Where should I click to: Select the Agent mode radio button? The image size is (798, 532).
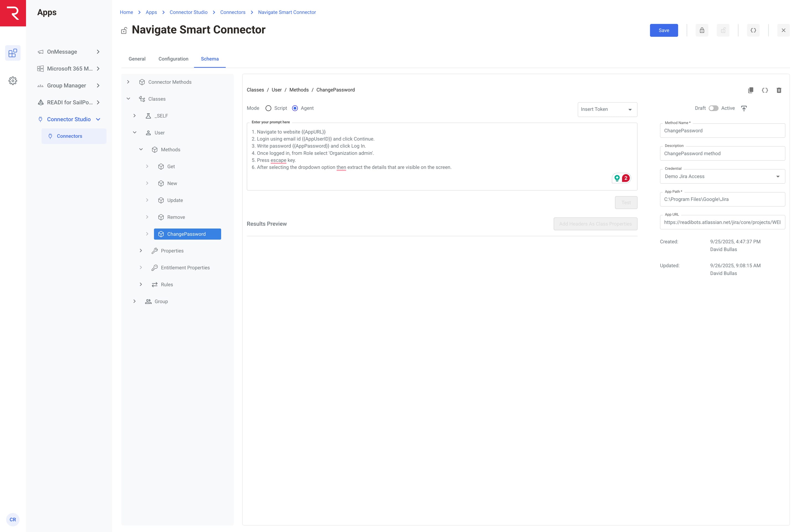[x=295, y=108]
